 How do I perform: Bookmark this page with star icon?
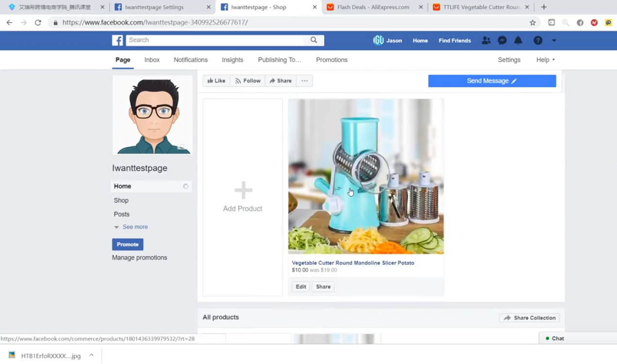[532, 22]
